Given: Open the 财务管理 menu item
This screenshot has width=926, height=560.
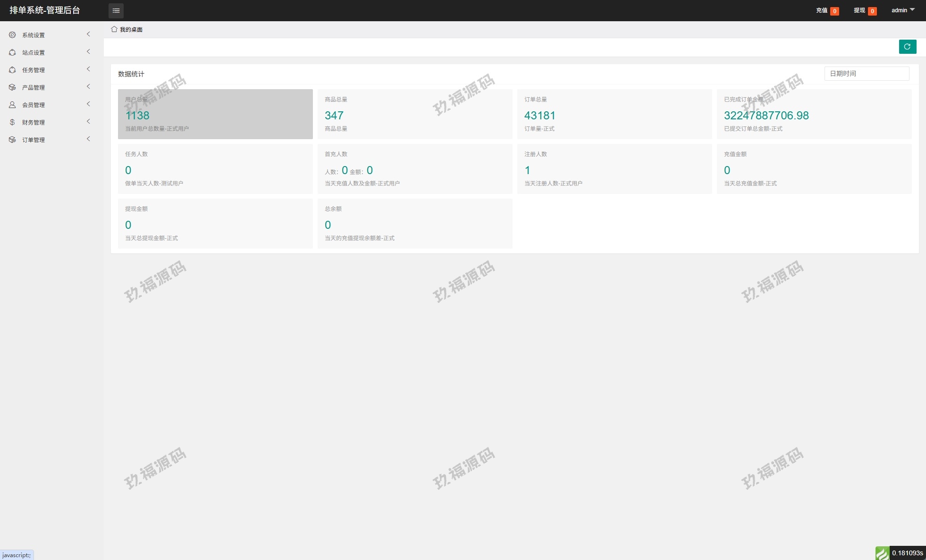Looking at the screenshot, I should tap(34, 122).
